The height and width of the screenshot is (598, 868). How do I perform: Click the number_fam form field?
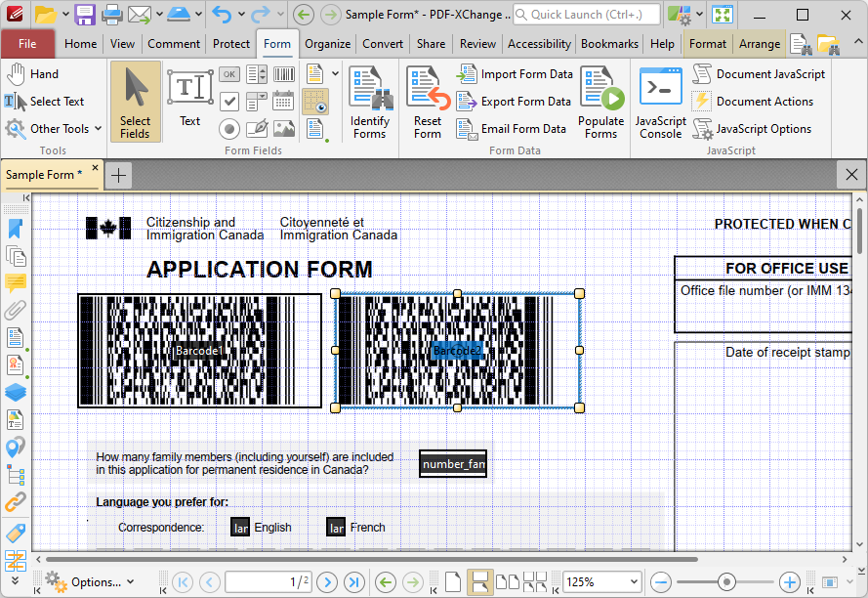452,464
